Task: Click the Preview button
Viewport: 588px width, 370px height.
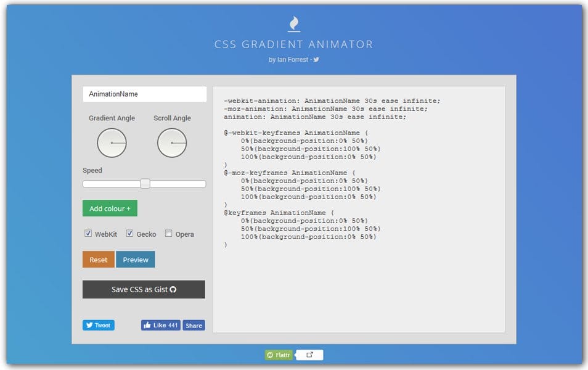Action: [x=135, y=259]
